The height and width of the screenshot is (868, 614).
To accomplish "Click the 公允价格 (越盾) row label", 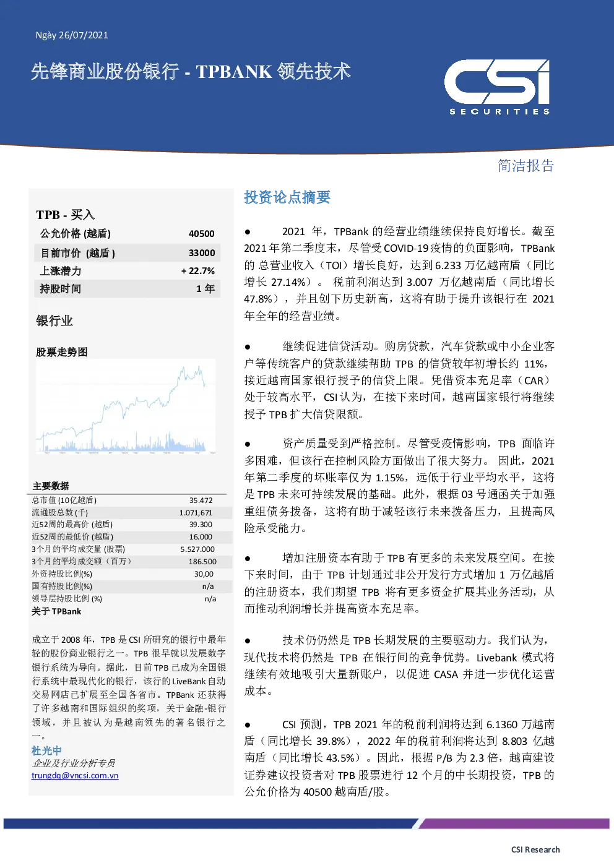I will [x=76, y=234].
